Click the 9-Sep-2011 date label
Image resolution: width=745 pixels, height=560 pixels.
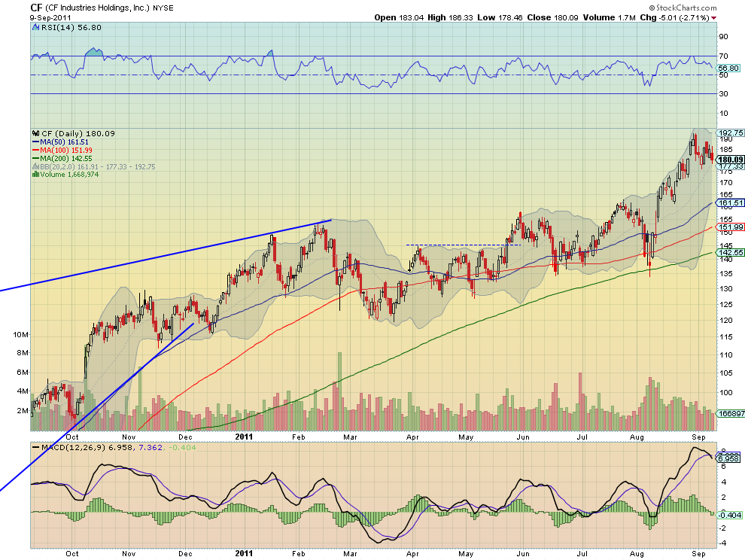tap(51, 17)
